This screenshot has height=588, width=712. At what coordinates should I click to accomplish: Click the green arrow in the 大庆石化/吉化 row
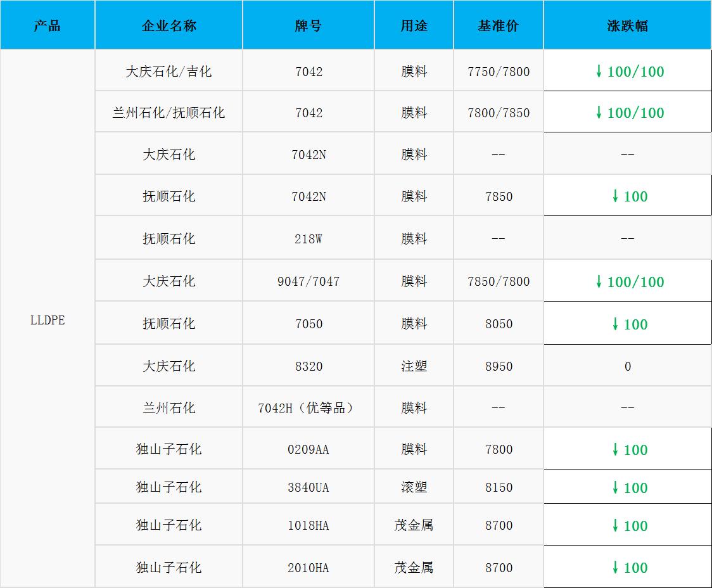599,72
